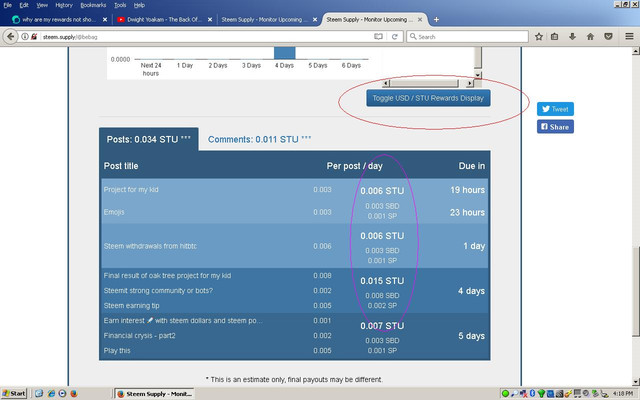640x400 pixels.
Task: Open the downloads arrow icon
Action: coord(572,37)
